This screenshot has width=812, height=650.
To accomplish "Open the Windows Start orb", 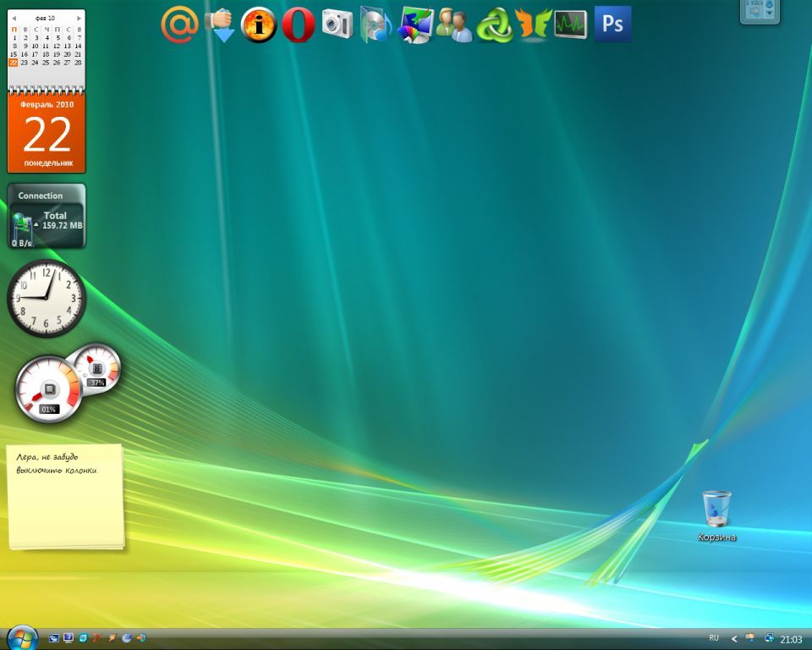I will 22,637.
